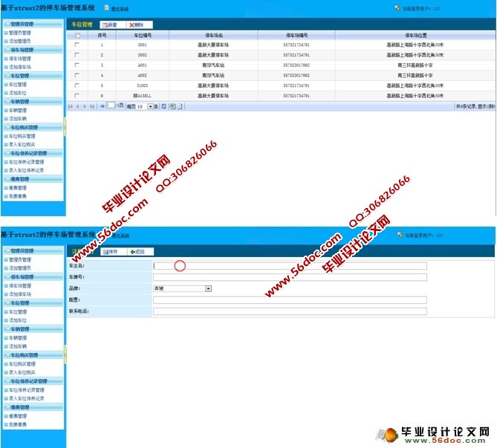Open the 录入车位保养记录 menu item on the list page
This screenshot has width=497, height=448.
(26, 170)
